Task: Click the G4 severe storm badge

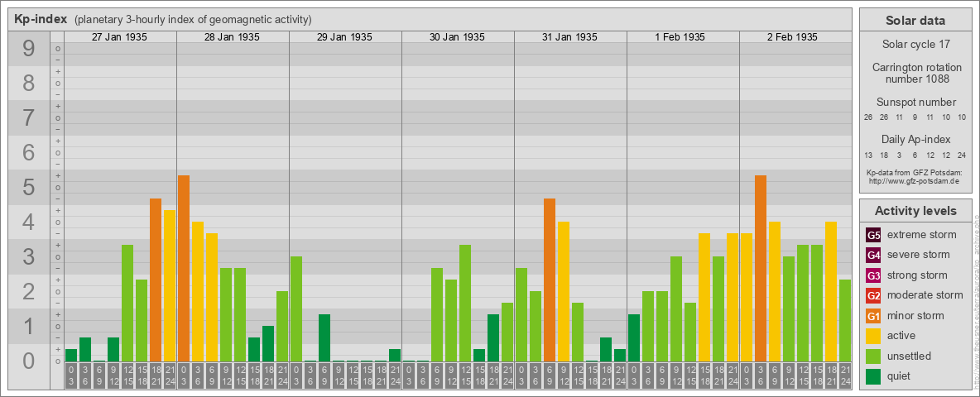Action: pos(873,255)
